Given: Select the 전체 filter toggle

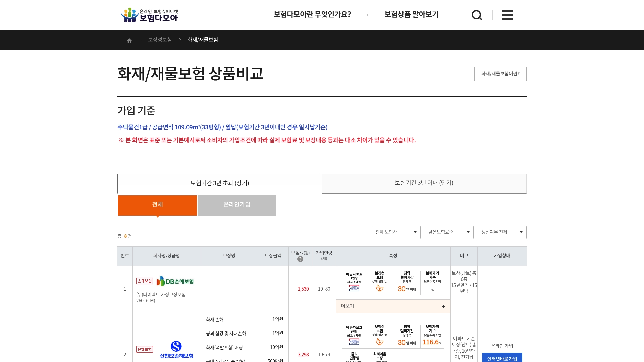Looking at the screenshot, I should [157, 205].
